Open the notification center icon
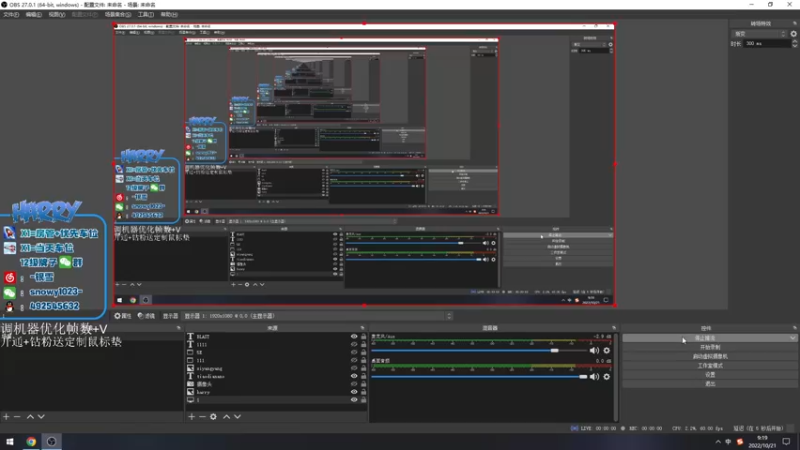 786,441
